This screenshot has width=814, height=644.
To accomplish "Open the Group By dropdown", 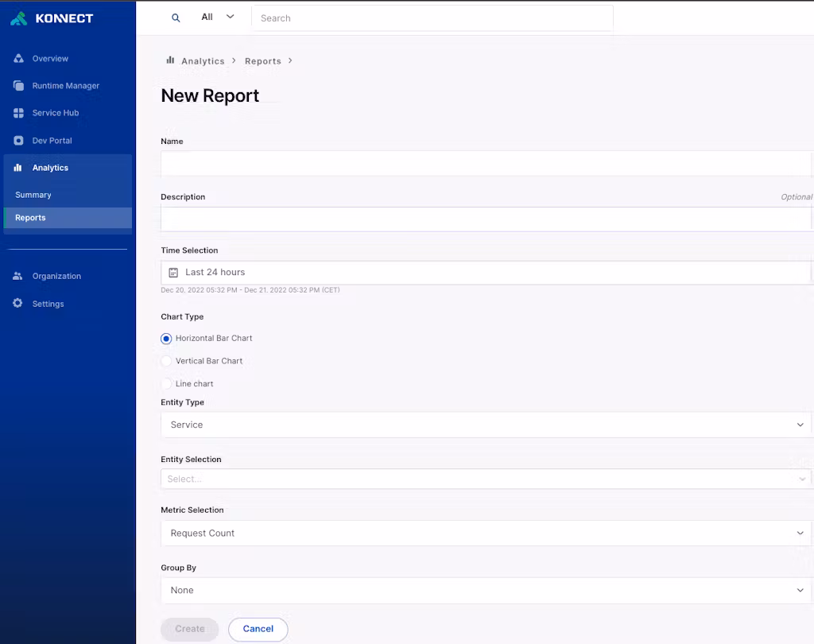I will (486, 591).
